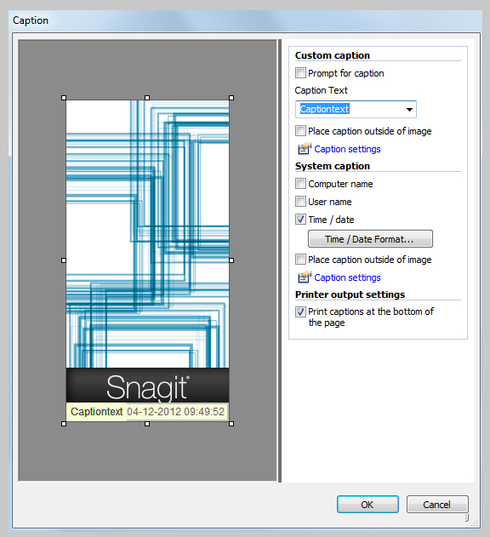This screenshot has width=490, height=537.
Task: Click the bottom-center resize handle of preview
Action: pos(147,424)
